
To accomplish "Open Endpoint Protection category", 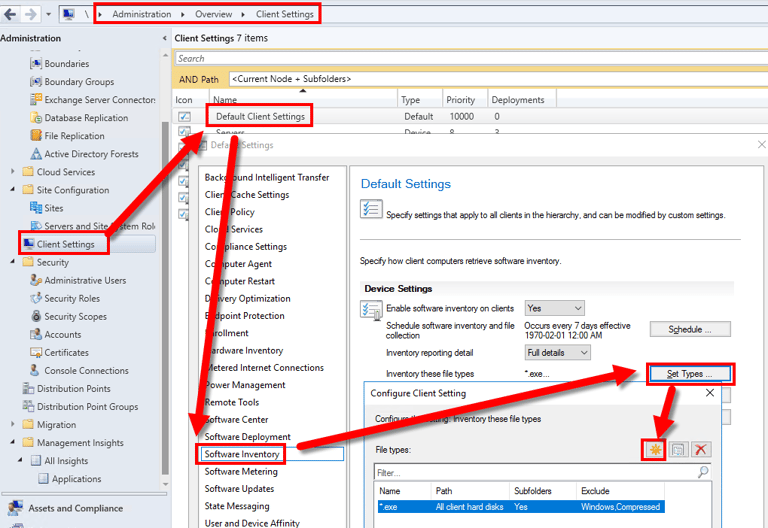I will (244, 316).
